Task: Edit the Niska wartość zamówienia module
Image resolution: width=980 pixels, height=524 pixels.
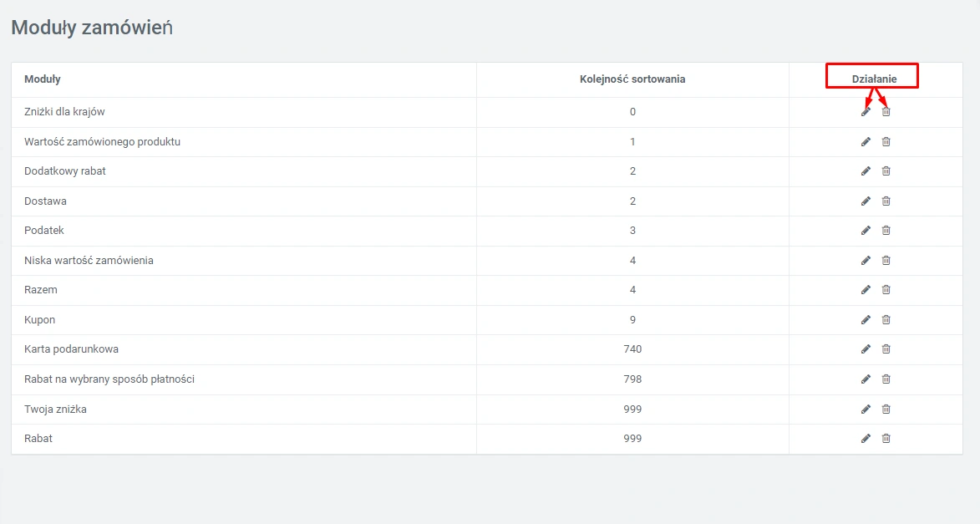Action: pyautogui.click(x=866, y=261)
